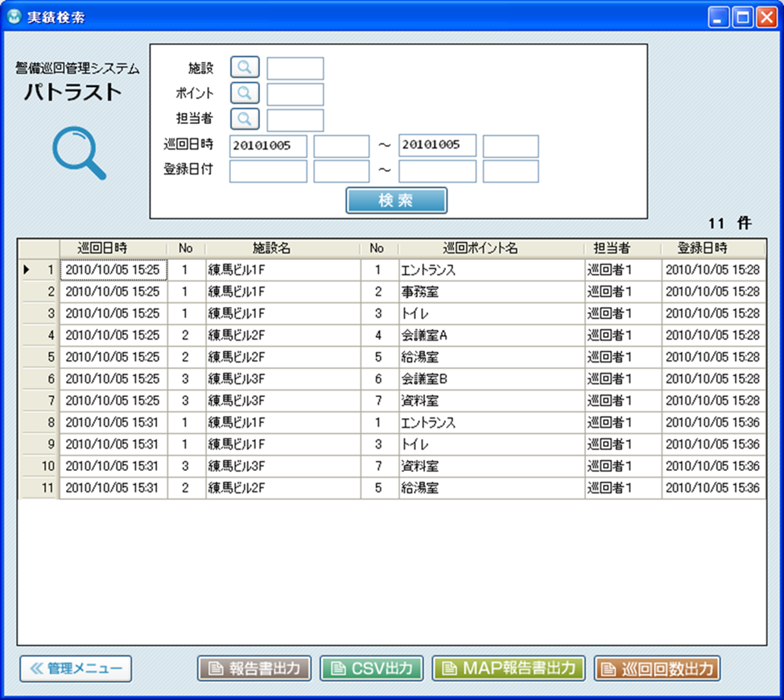784x700 pixels.
Task: Click the 巡回回数出力 button
Action: click(657, 668)
